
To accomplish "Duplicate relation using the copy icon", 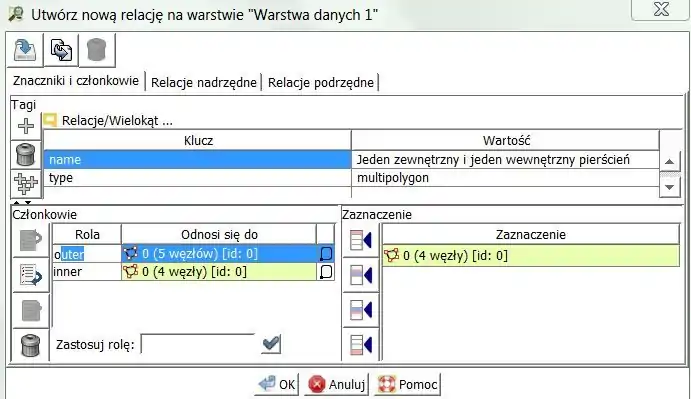I will [61, 50].
